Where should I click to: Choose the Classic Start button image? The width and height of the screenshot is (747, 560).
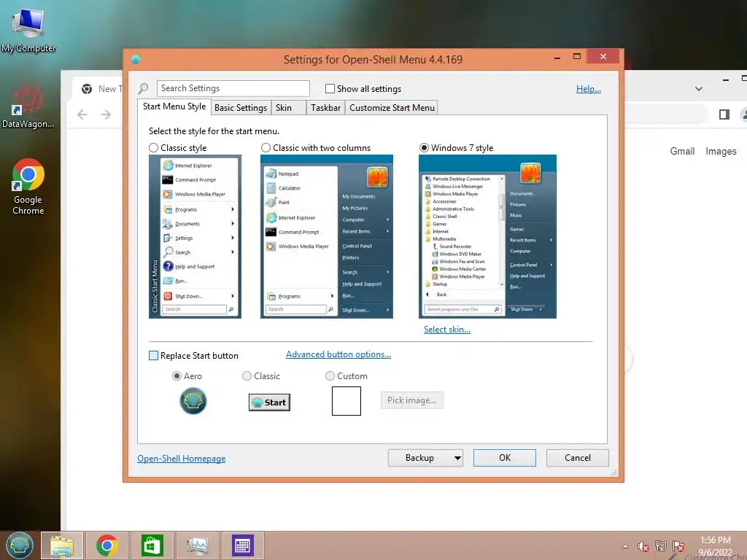269,402
